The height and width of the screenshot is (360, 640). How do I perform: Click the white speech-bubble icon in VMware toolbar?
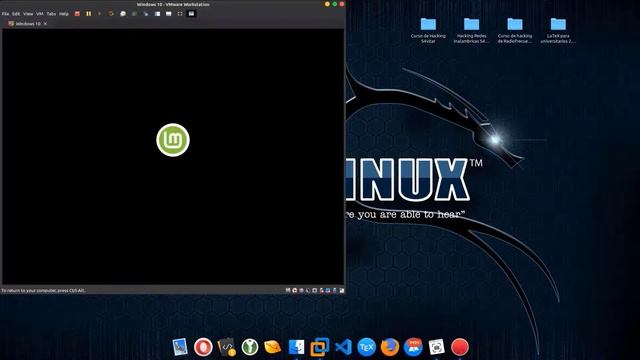coord(123,14)
